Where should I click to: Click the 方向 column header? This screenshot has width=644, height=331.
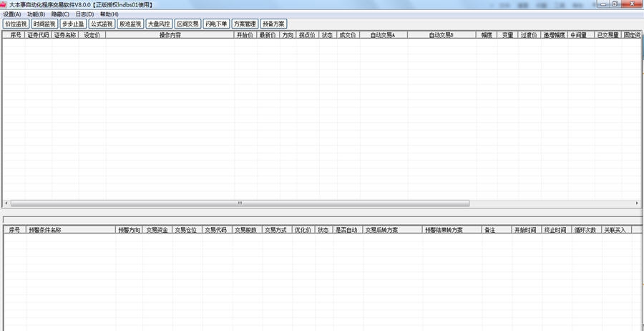288,35
